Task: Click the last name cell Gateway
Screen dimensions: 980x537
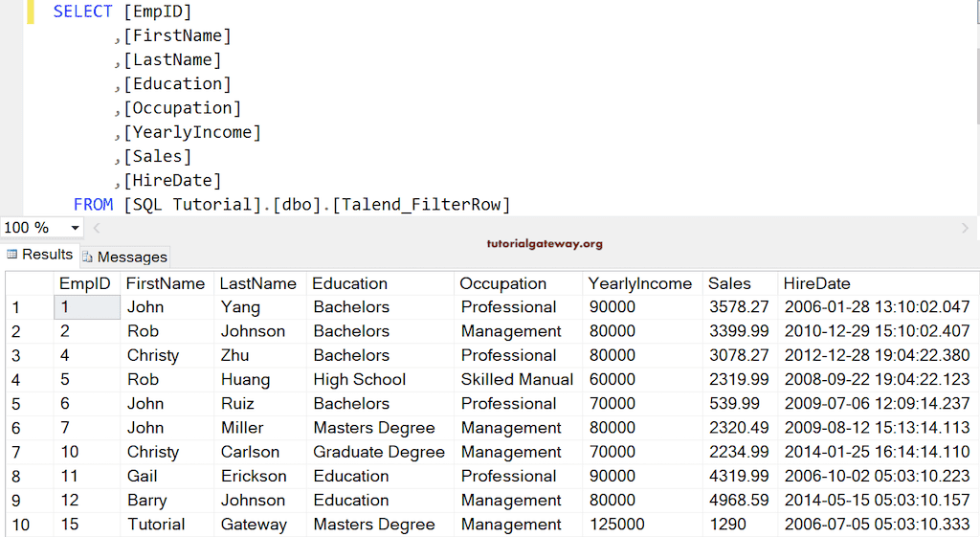Action: tap(260, 525)
